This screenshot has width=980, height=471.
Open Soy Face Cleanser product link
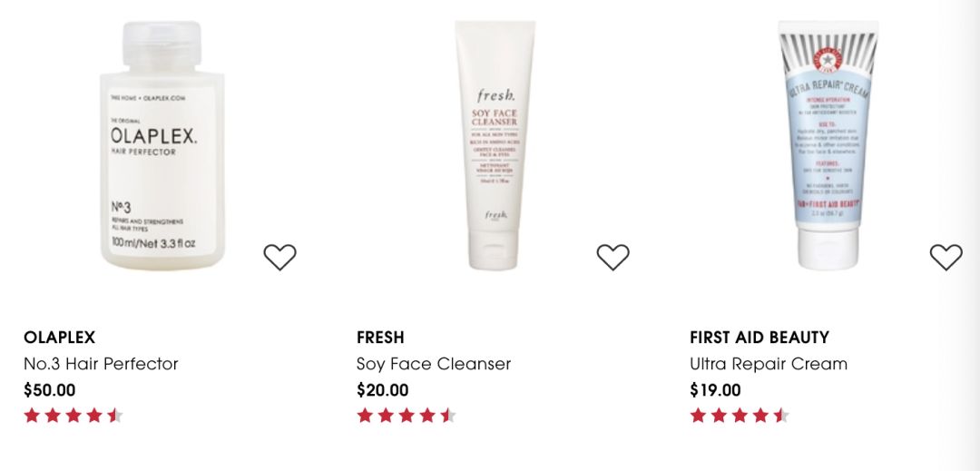tap(434, 364)
